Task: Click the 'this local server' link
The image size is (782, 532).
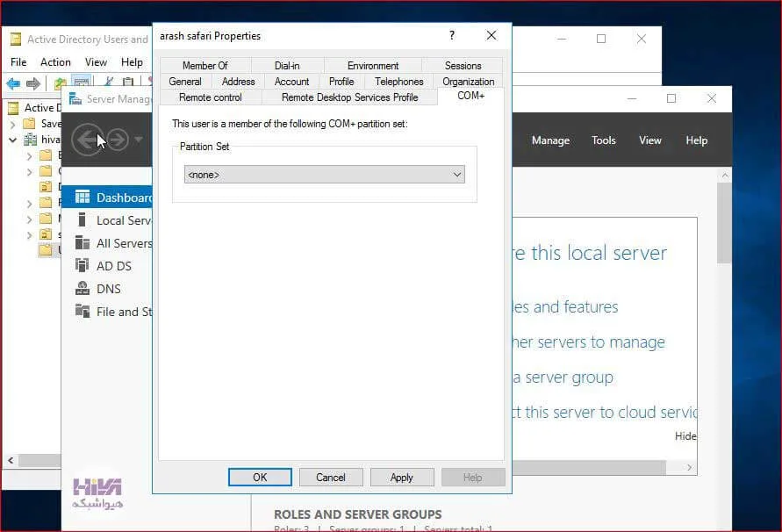Action: pos(590,253)
